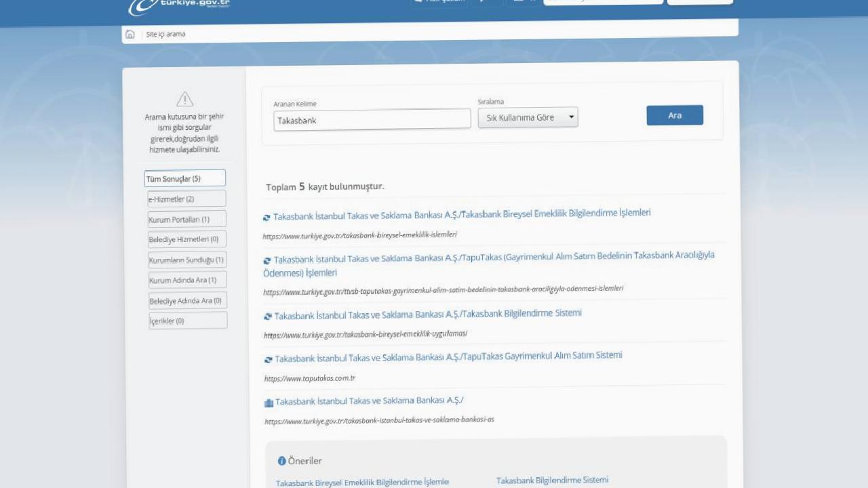This screenshot has height=488, width=868.
Task: Open the Sıralama dropdown Sık Kullanıma Göre
Action: (x=528, y=117)
